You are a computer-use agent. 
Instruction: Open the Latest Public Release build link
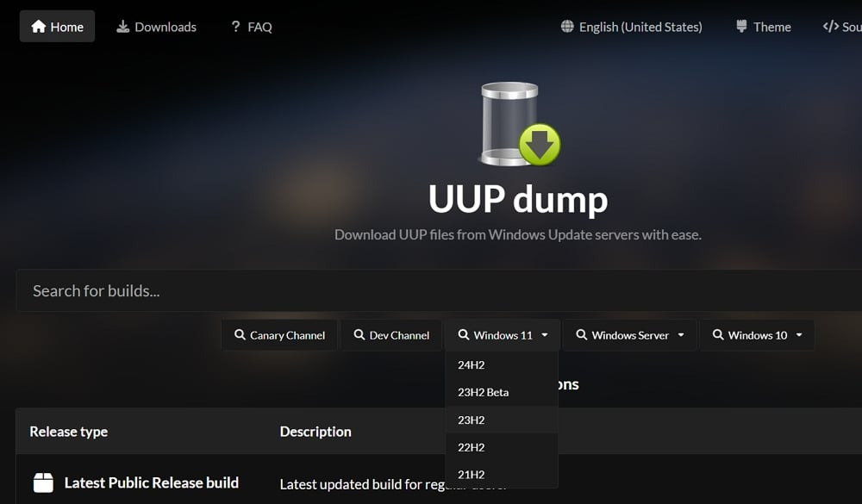pos(152,482)
